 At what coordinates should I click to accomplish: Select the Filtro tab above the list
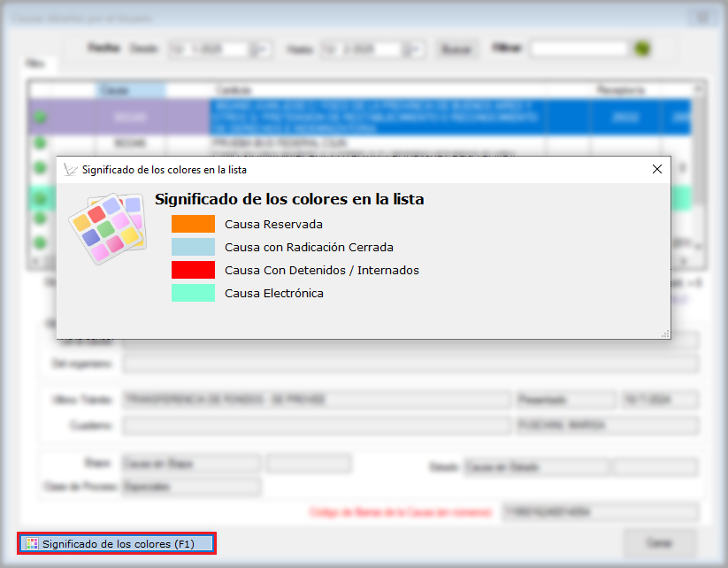click(x=36, y=65)
